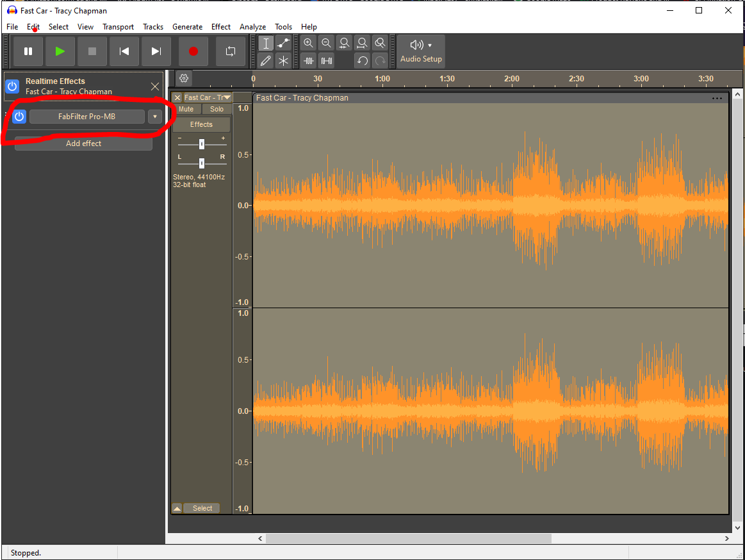Trim audio outside selection icon
This screenshot has width=745, height=560.
click(x=308, y=61)
